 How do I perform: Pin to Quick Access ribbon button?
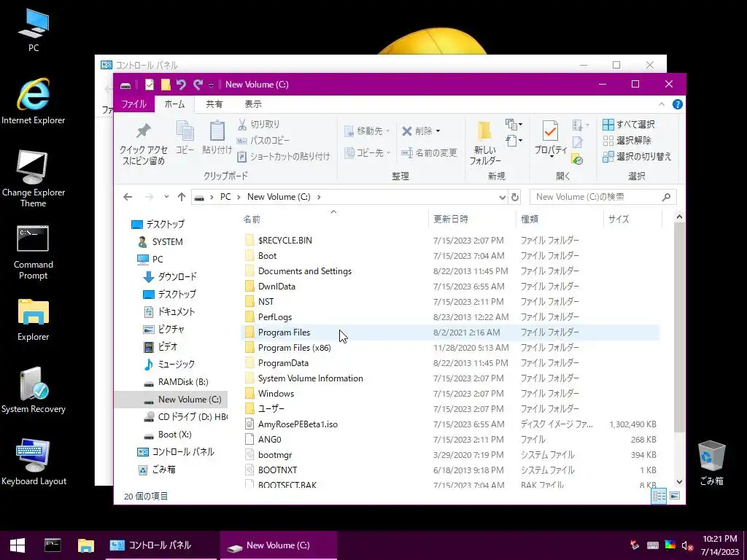144,144
